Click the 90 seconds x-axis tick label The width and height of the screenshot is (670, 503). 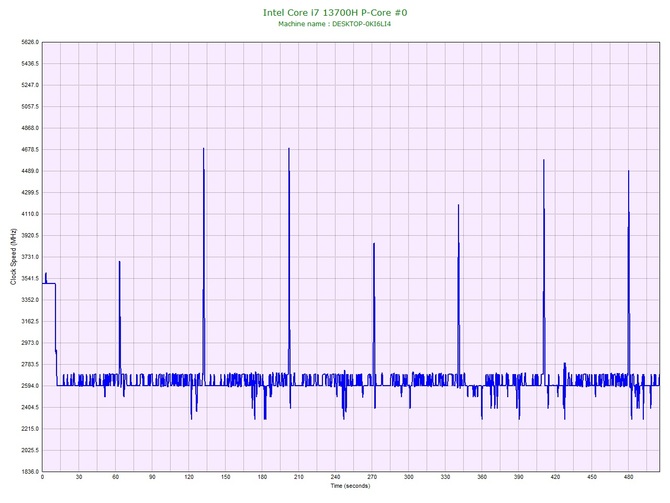click(152, 477)
